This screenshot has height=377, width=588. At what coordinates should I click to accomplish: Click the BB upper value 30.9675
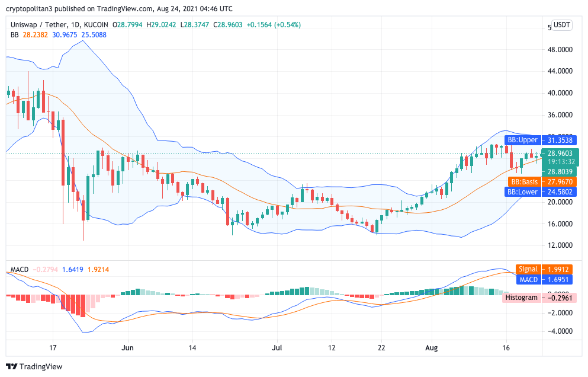click(65, 35)
